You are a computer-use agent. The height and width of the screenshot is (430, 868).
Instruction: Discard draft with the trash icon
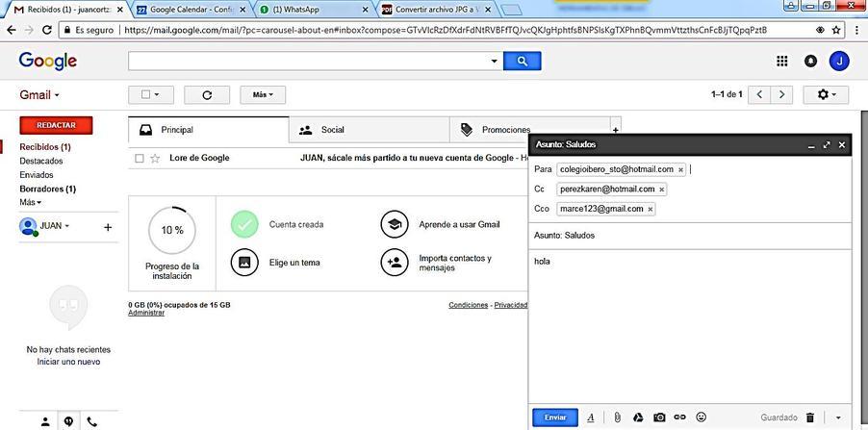(x=810, y=417)
